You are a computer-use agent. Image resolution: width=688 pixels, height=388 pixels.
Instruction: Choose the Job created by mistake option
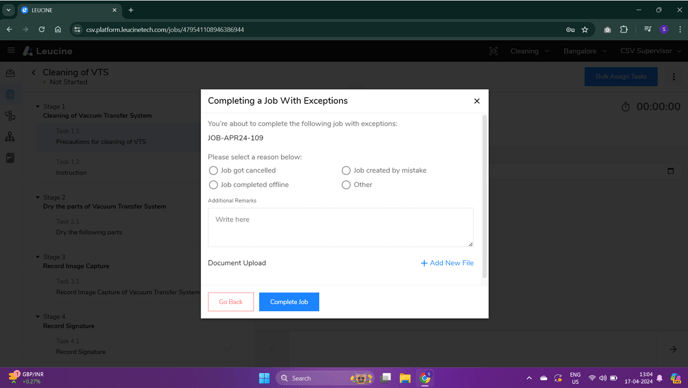click(x=346, y=170)
